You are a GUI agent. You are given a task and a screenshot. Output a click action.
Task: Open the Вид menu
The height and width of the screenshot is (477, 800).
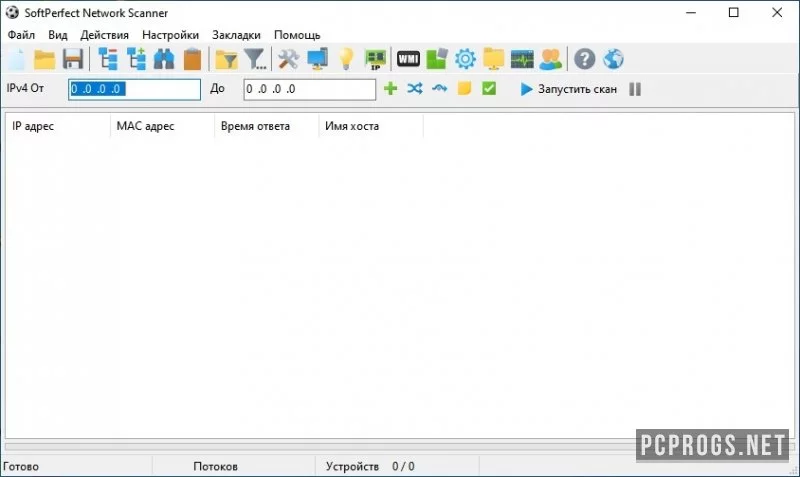[58, 35]
